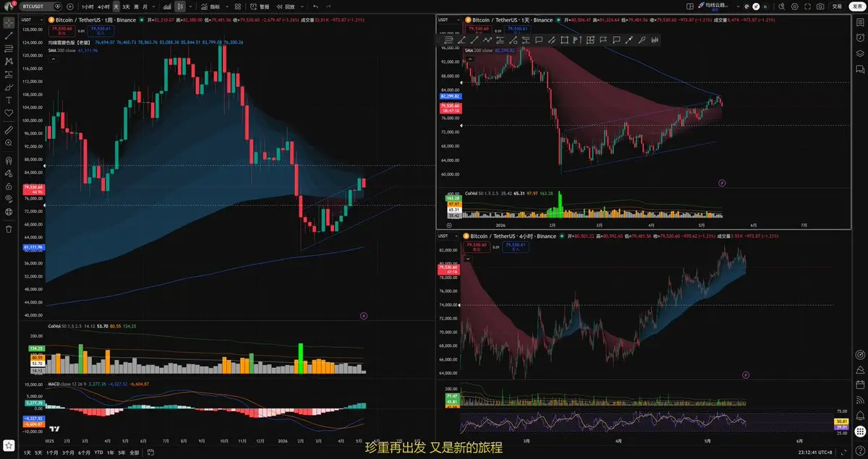Select the 1个月 date range
Viewport: 868px width, 459px height.
[x=52, y=452]
